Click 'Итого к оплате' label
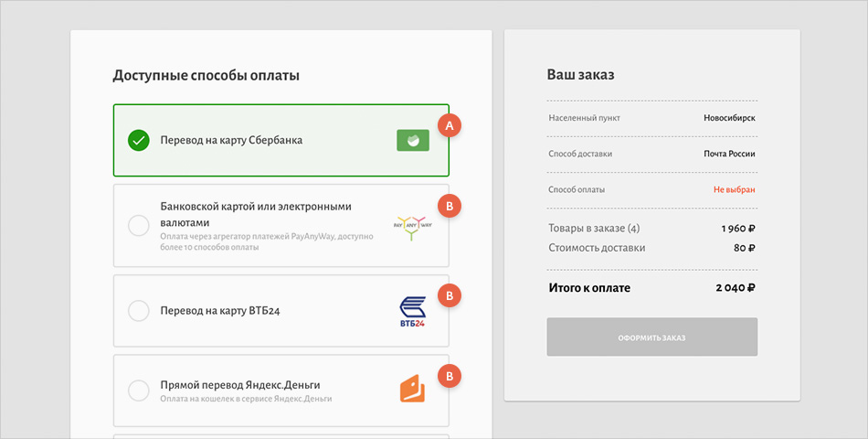The width and height of the screenshot is (868, 439). click(589, 288)
